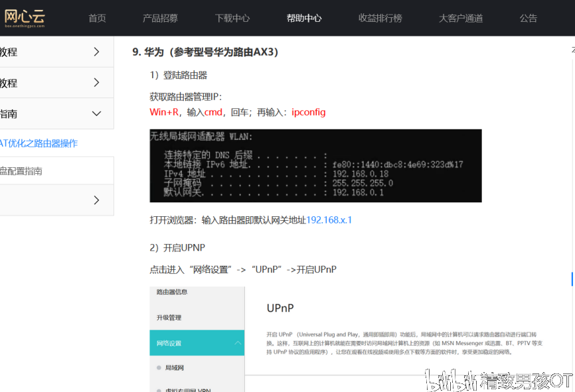Collapse the 网络设置 chevron in the router menu
This screenshot has width=575, height=392.
tap(238, 343)
